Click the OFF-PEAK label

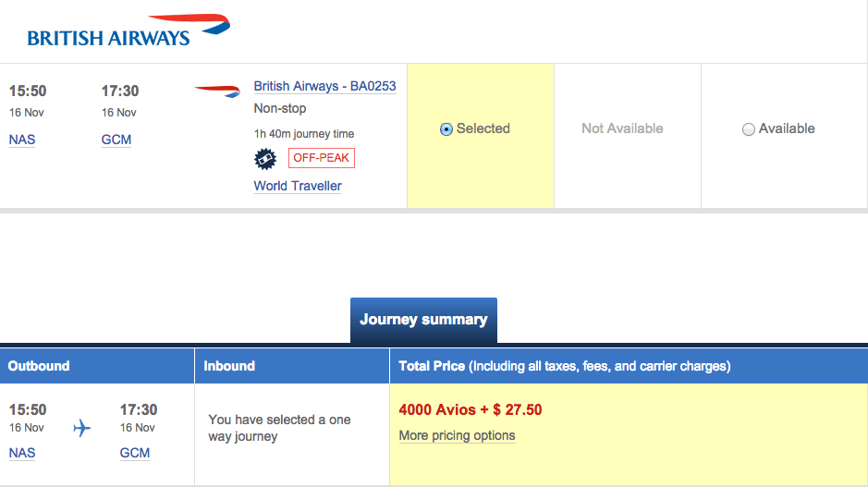coord(322,158)
